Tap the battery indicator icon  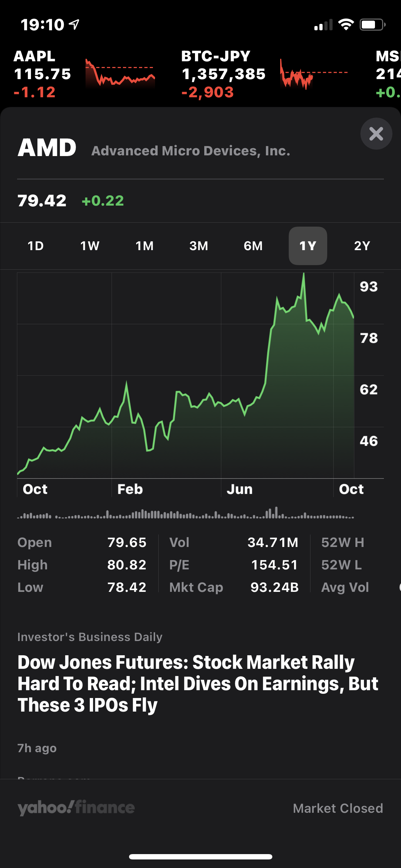[x=372, y=25]
